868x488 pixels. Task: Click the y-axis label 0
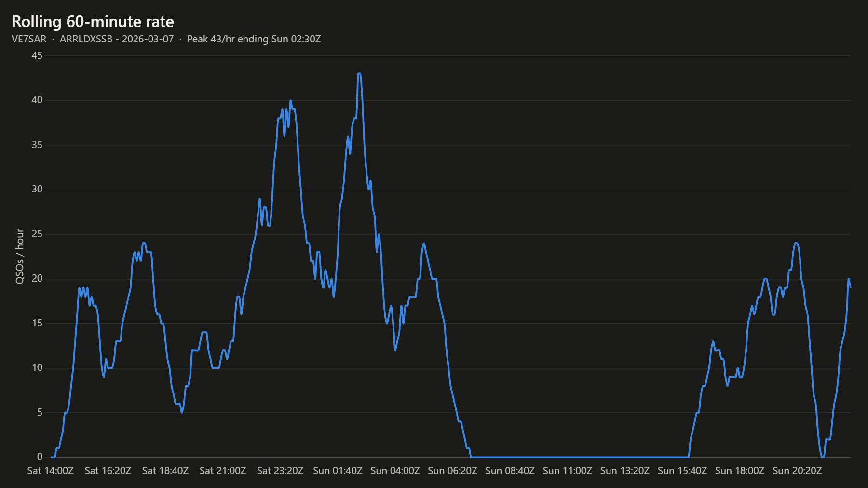point(40,457)
